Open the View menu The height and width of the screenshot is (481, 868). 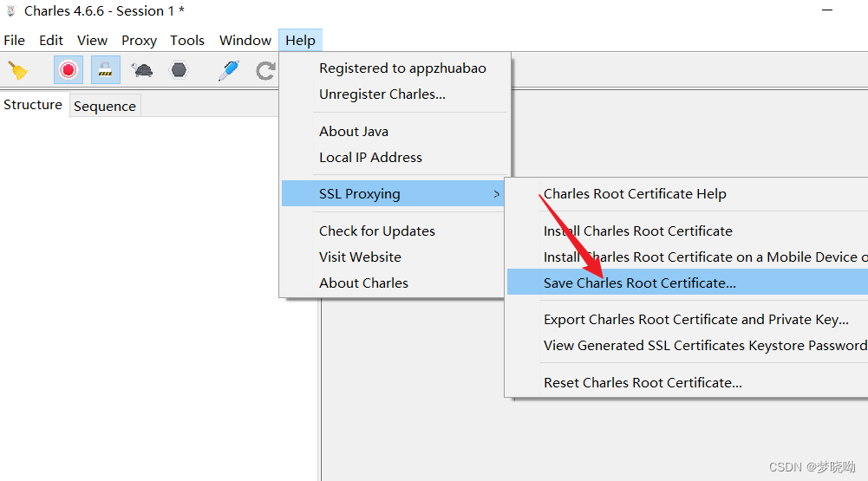(93, 41)
